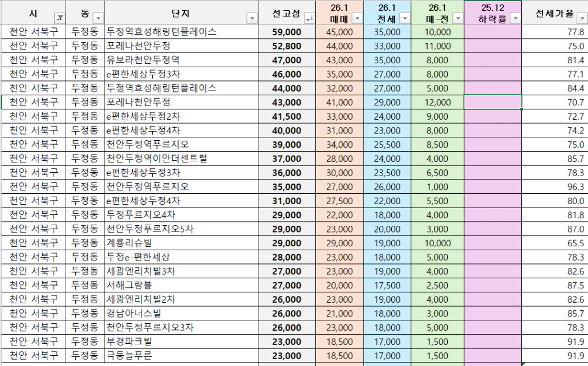This screenshot has height=366, width=588.
Task: Open the 26.1 매-전 filter dropdown
Action: tap(458, 18)
